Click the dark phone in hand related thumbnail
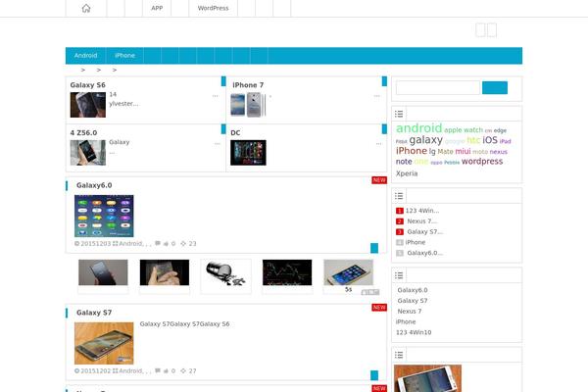Screen dimensions: 588x392 click(103, 272)
